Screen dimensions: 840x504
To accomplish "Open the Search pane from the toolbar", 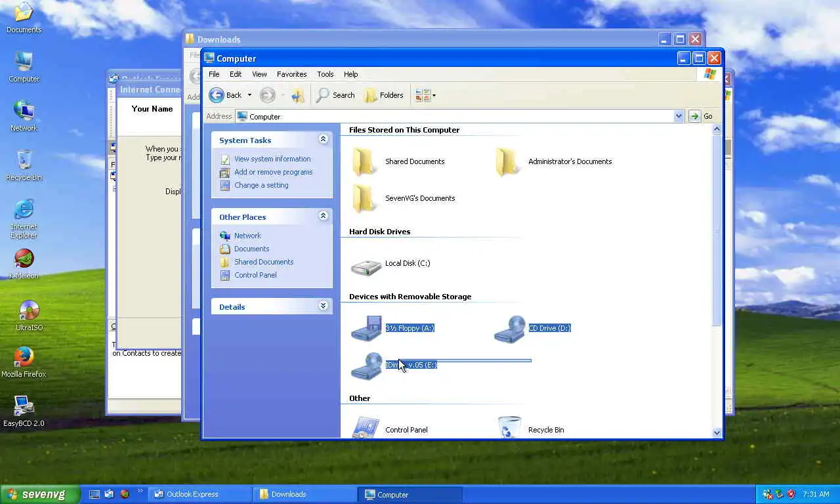I will pos(335,95).
